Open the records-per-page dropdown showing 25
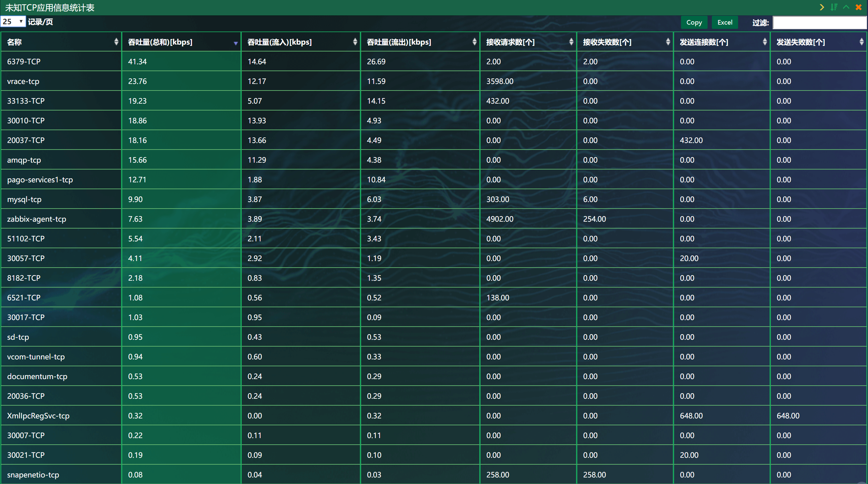 pyautogui.click(x=13, y=22)
